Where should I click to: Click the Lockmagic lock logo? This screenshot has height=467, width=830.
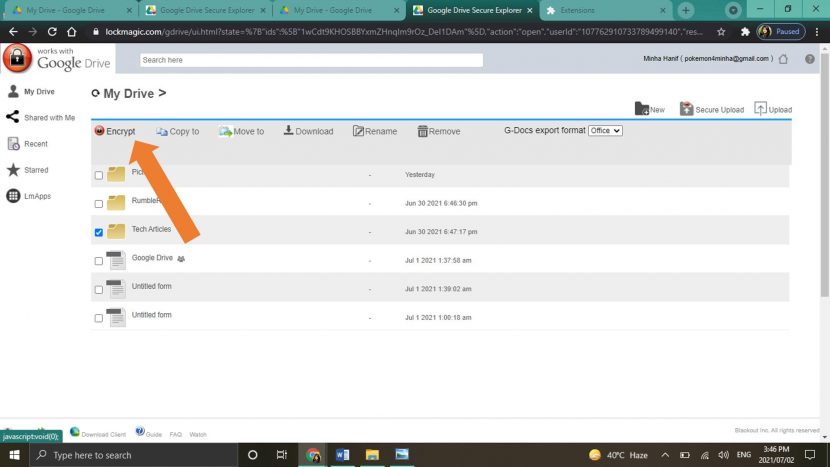point(17,58)
